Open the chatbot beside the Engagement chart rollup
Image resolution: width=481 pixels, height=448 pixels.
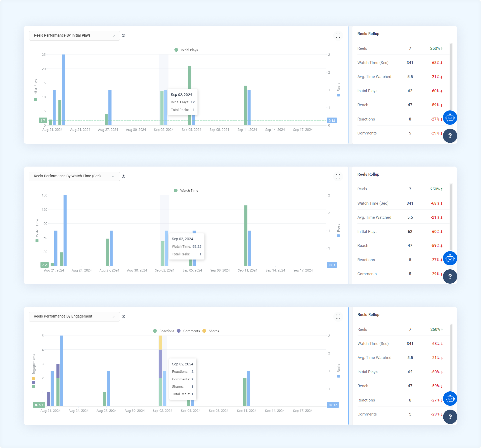tap(450, 399)
